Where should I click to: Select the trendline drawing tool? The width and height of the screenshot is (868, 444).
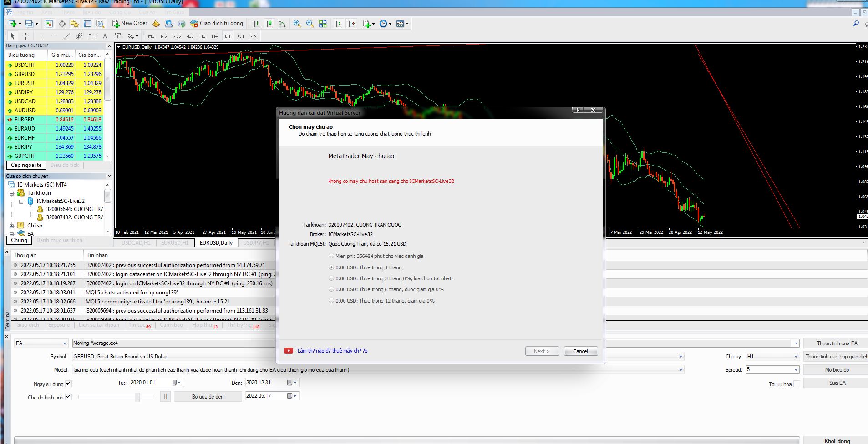click(67, 36)
